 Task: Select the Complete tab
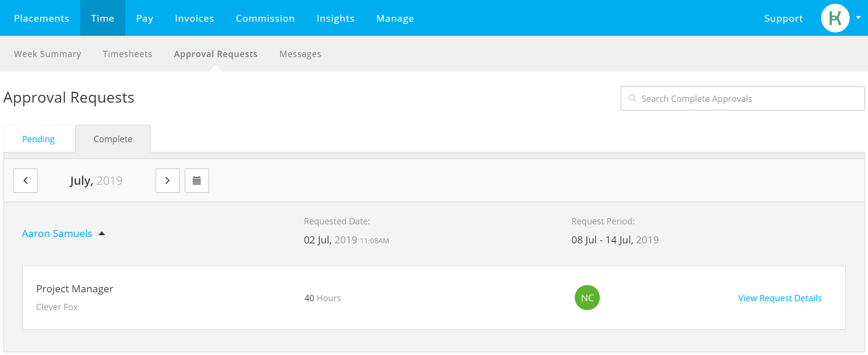(x=113, y=139)
